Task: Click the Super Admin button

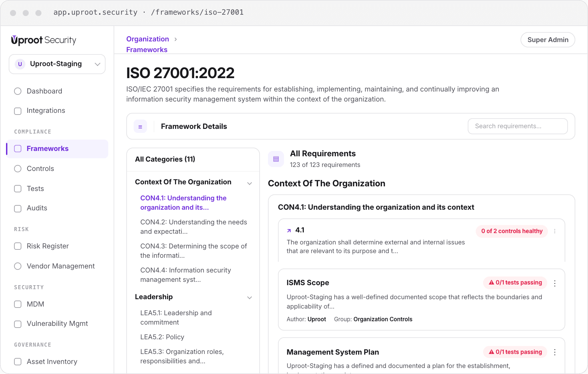Action: [x=548, y=40]
